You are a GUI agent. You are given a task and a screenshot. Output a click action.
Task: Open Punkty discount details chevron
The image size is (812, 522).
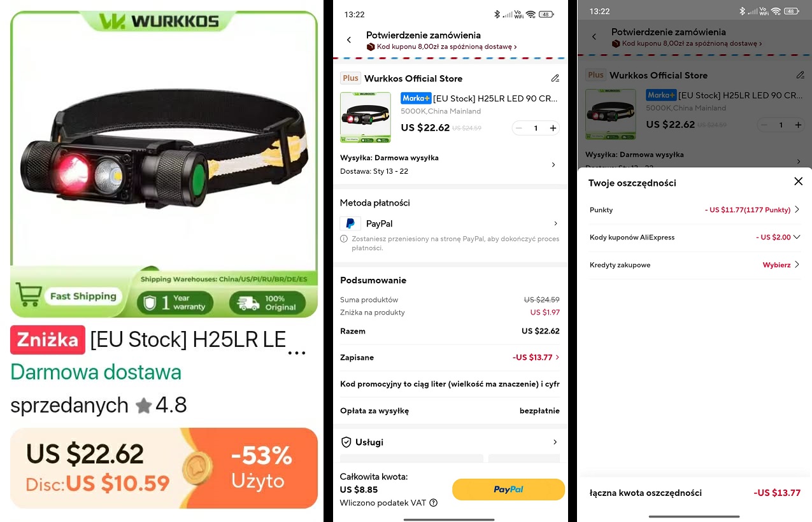[x=797, y=209]
